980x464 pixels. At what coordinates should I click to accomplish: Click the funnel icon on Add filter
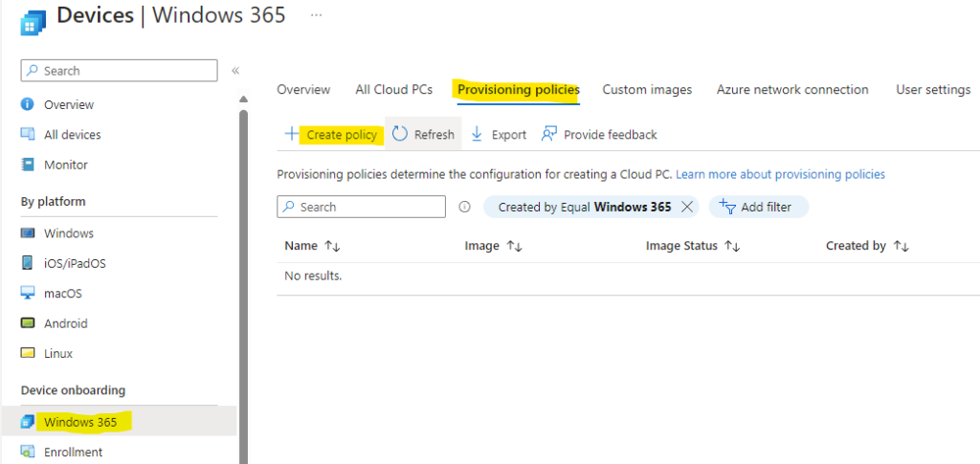727,206
